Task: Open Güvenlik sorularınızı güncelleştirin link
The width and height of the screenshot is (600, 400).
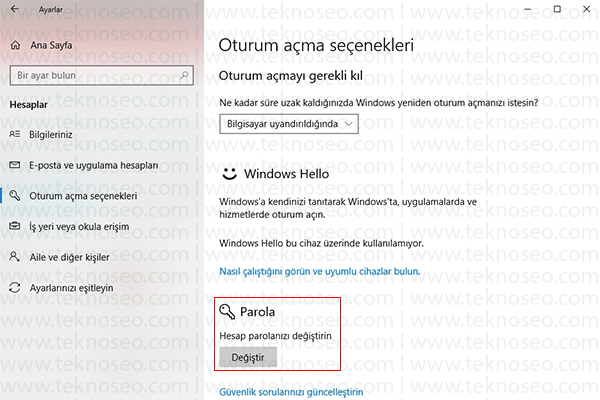Action: 291,392
